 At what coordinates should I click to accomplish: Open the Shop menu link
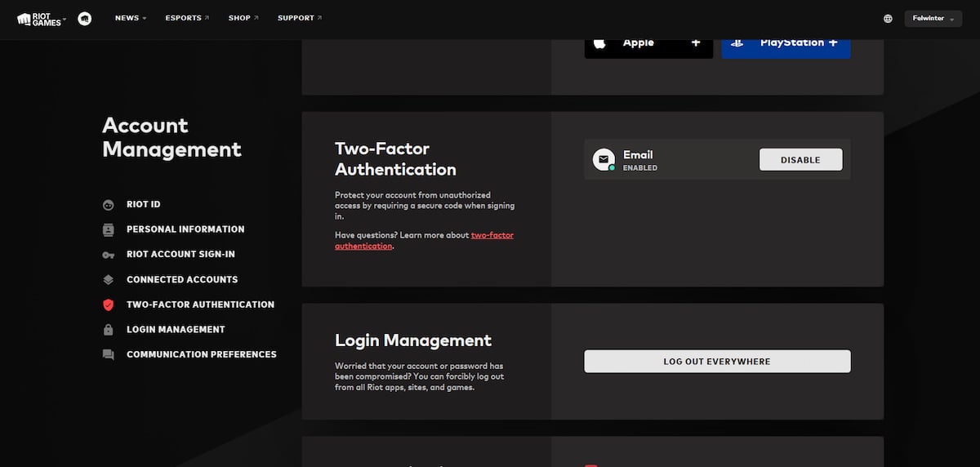point(243,18)
